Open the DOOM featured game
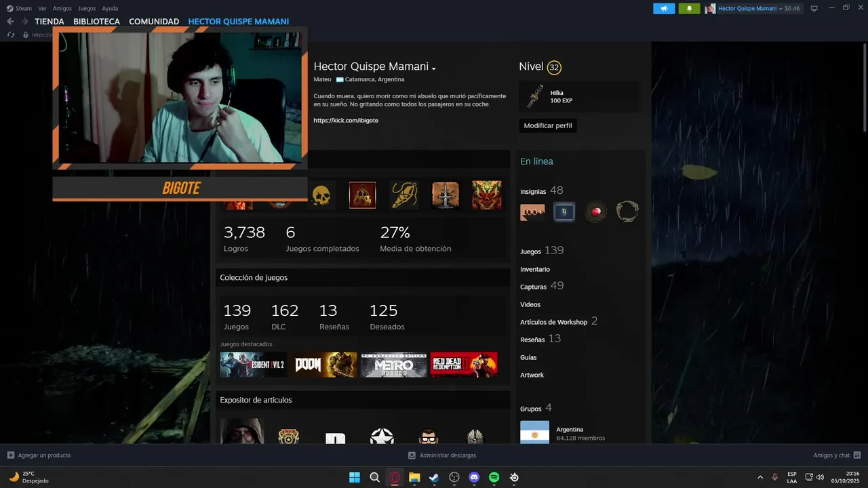Screen dimensions: 868x488 323,365
